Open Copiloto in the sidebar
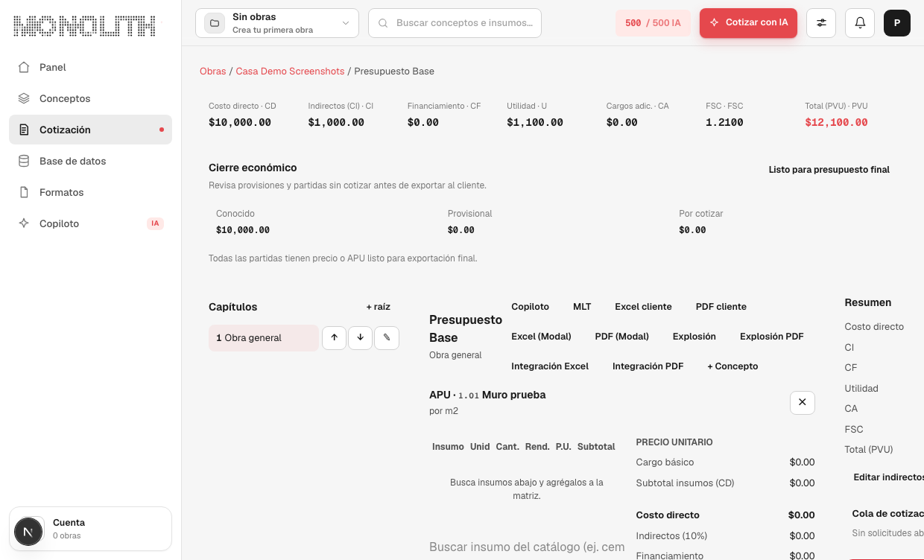Screen dimensions: 924x560 click(90, 223)
